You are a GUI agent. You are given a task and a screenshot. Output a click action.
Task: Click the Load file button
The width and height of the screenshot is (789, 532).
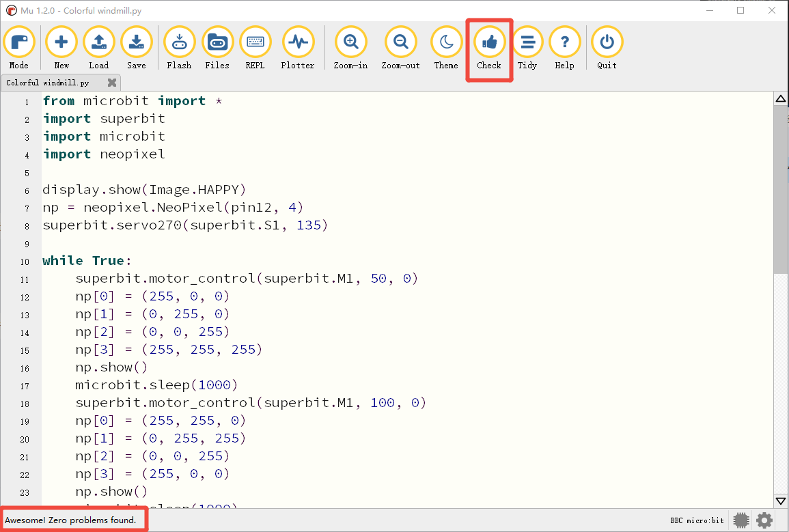(x=98, y=48)
